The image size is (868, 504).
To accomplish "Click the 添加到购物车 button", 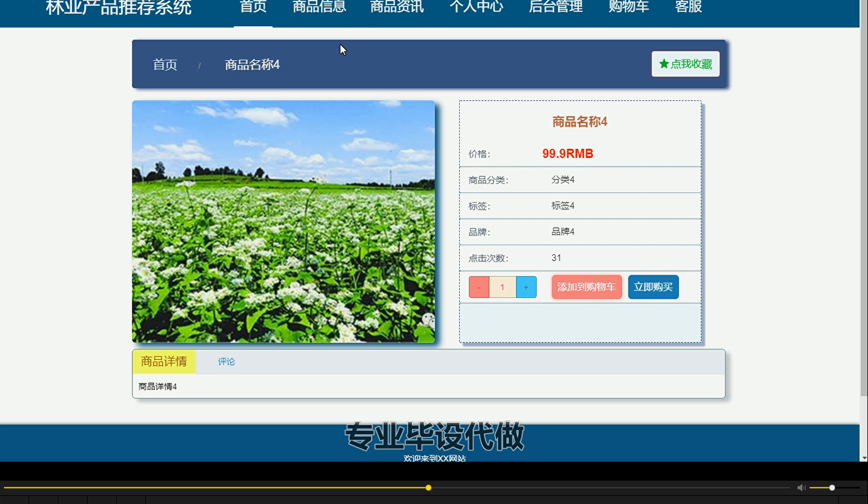I will point(586,287).
